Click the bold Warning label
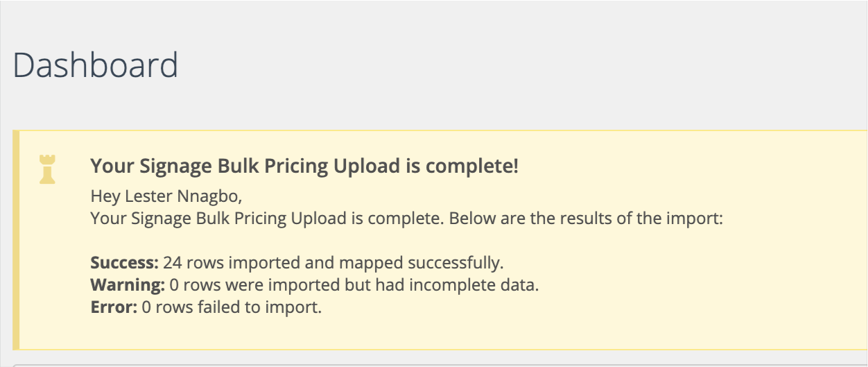 [128, 285]
